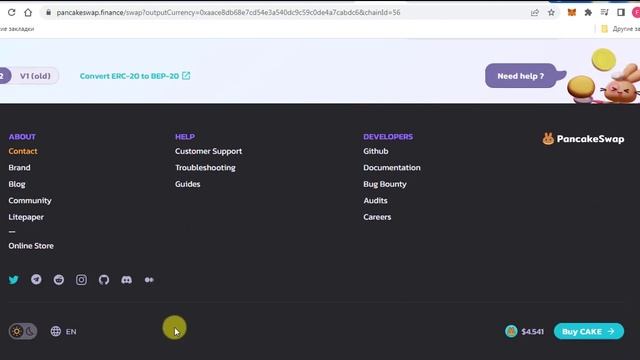The width and height of the screenshot is (640, 360).
Task: Go to the browser home page icon
Action: pyautogui.click(x=28, y=12)
